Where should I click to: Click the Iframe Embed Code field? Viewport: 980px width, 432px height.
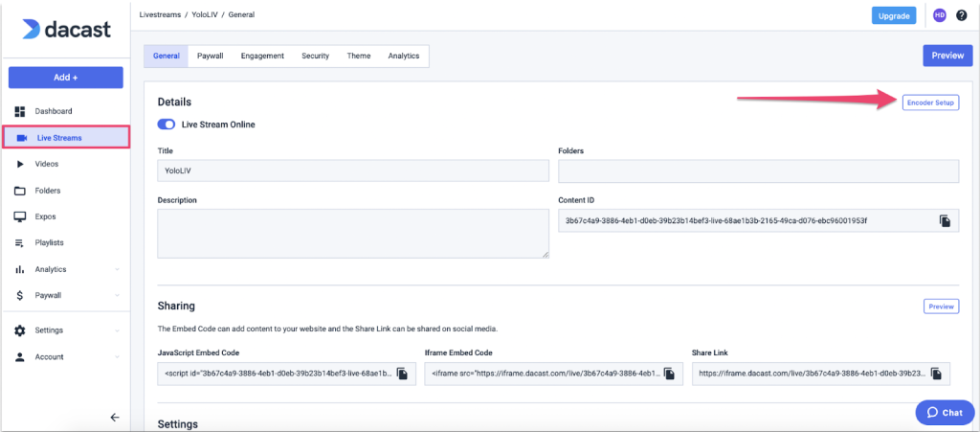click(x=554, y=374)
